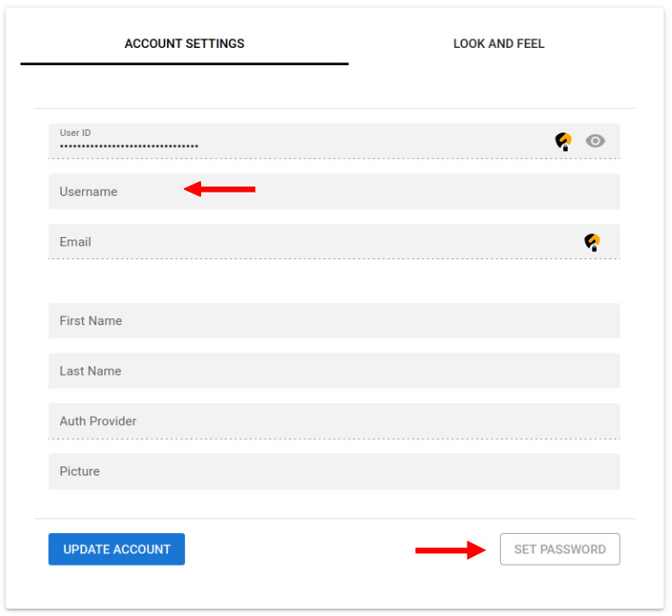Switch to the Look and Feel tab
Viewport: 672px width, 616px height.
click(x=498, y=44)
